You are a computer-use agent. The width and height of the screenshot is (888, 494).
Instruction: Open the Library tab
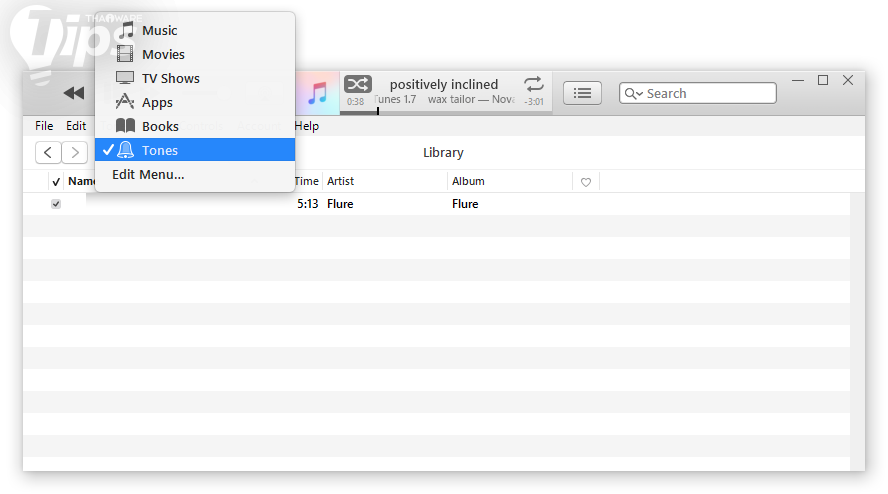[443, 152]
